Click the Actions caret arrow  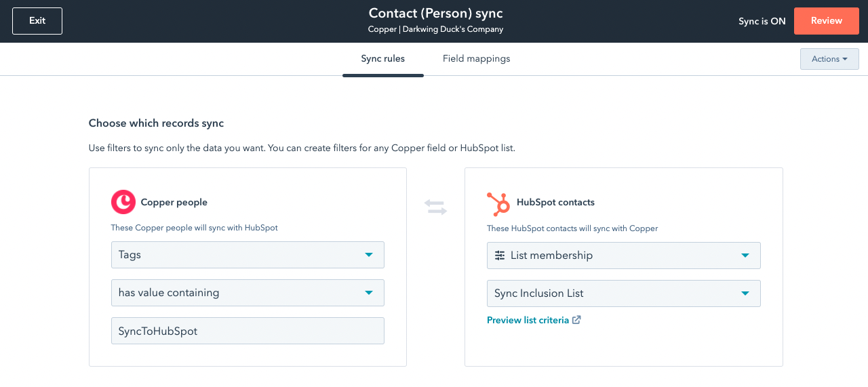pos(845,59)
